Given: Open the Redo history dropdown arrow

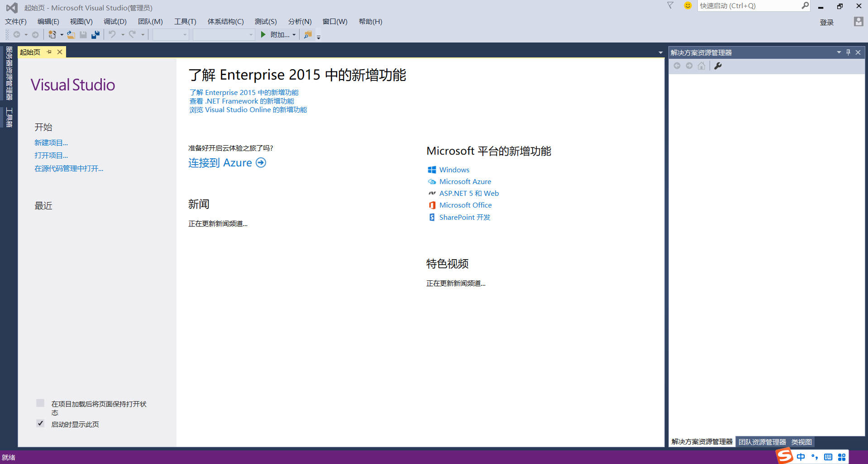Looking at the screenshot, I should tap(143, 35).
